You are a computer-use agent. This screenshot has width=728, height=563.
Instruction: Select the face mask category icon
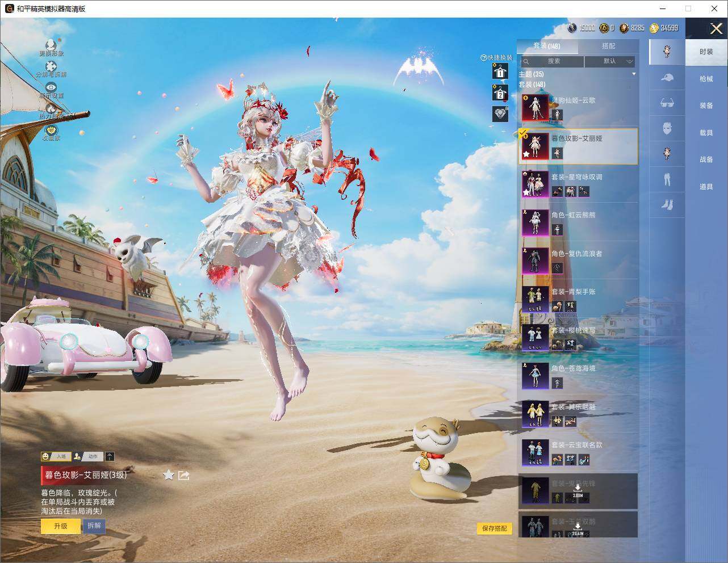pyautogui.click(x=667, y=128)
